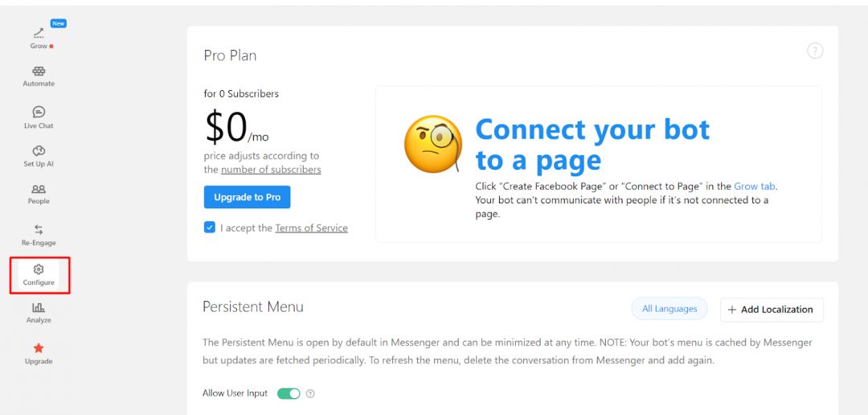
Task: Open the All Languages selector
Action: click(669, 309)
